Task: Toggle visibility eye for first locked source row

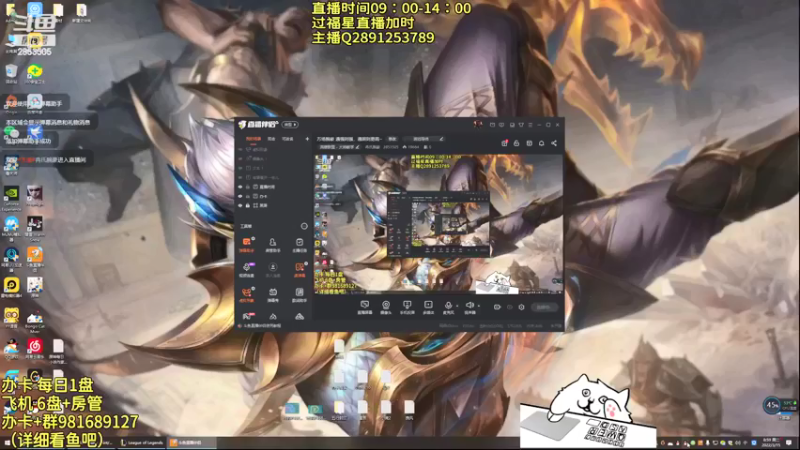Action: [x=240, y=187]
